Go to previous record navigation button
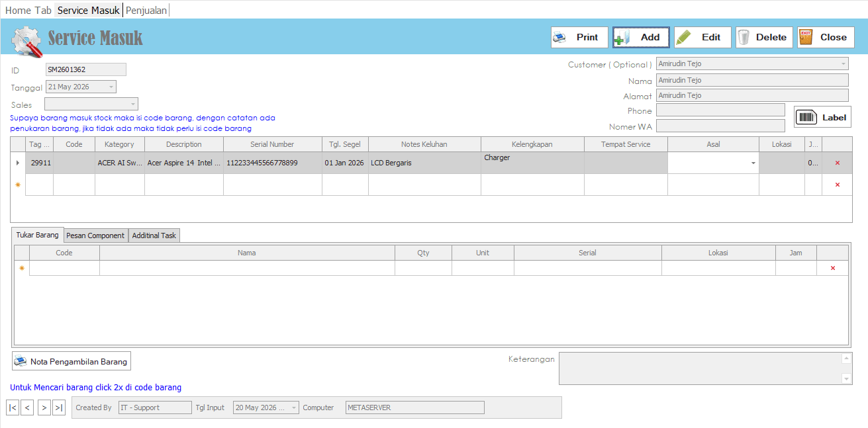The image size is (868, 428). [x=27, y=407]
